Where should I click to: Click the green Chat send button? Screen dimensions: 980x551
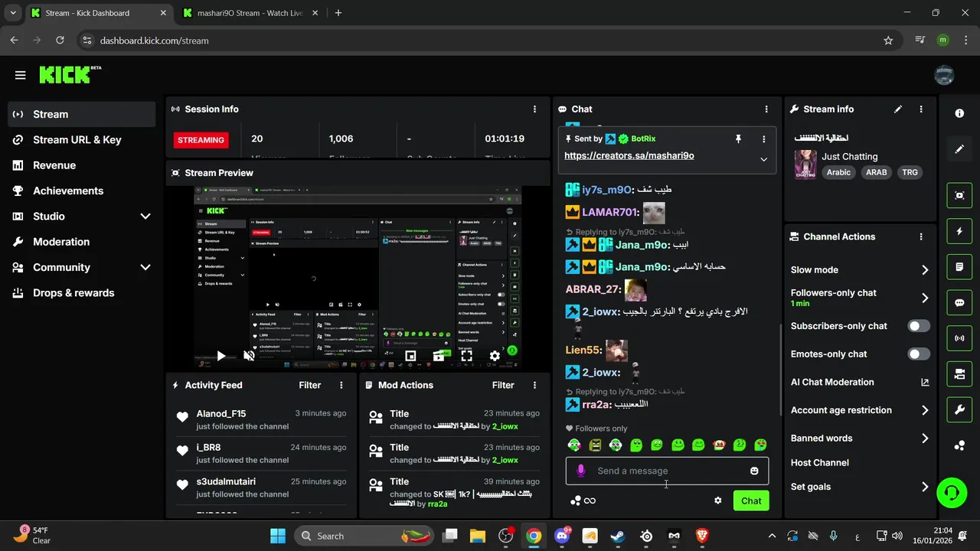click(x=751, y=500)
